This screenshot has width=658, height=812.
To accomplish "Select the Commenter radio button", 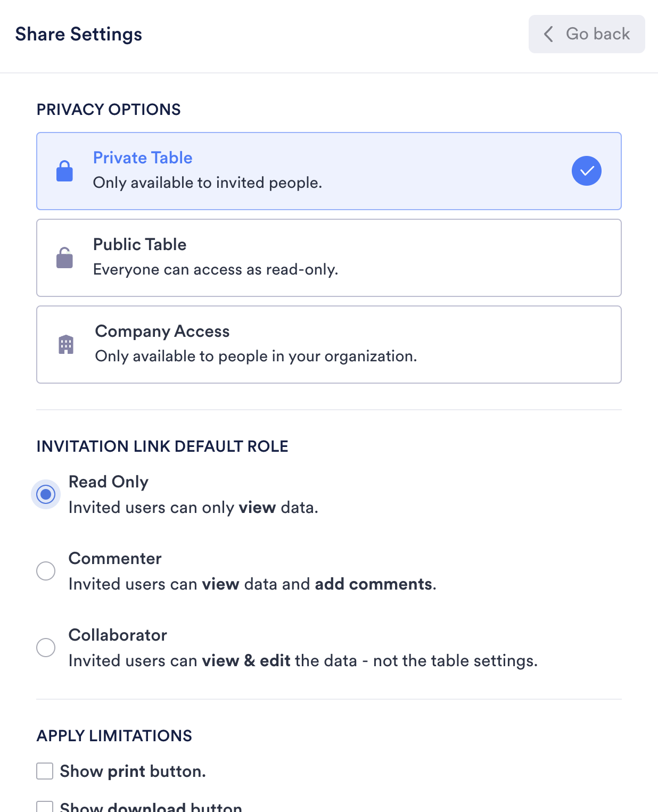I will pyautogui.click(x=46, y=571).
